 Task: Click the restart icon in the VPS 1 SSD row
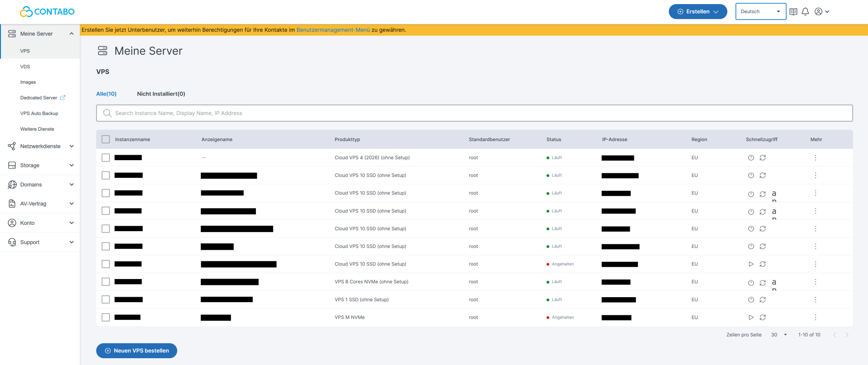coord(763,300)
